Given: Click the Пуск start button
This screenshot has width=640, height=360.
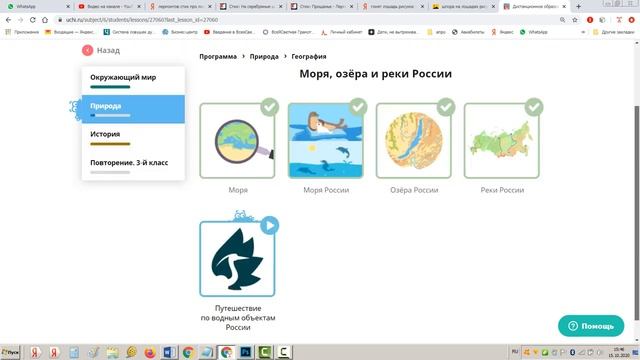Looking at the screenshot, I should click(x=10, y=352).
